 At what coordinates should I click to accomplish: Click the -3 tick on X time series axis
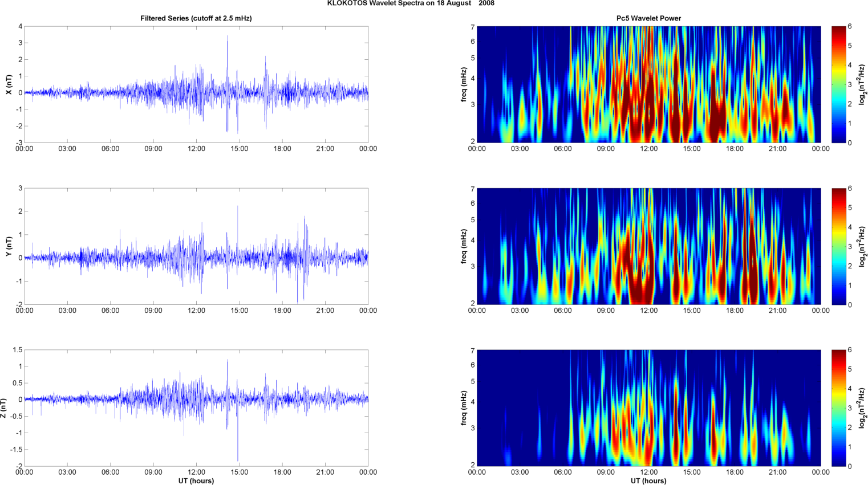coord(19,142)
